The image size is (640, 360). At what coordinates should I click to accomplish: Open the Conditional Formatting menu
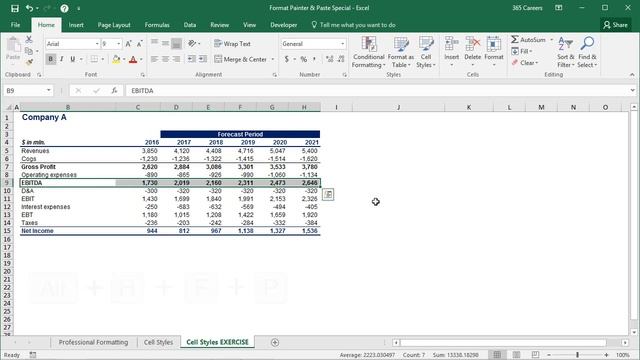(x=369, y=52)
